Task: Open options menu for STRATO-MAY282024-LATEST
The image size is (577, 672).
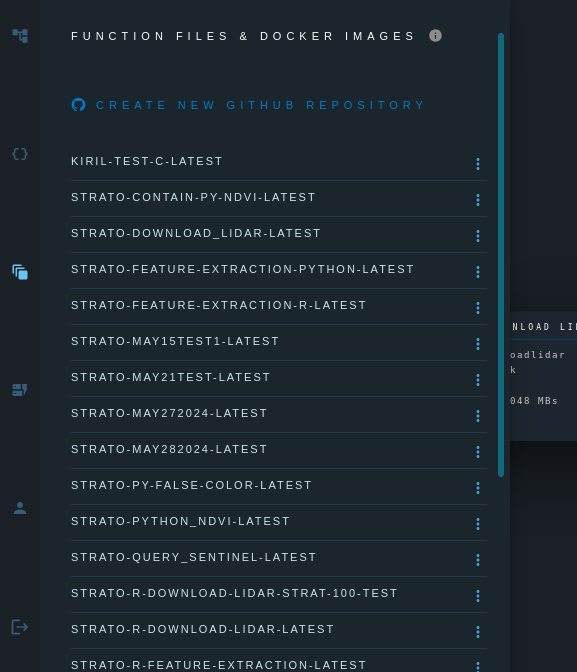Action: coord(478,452)
